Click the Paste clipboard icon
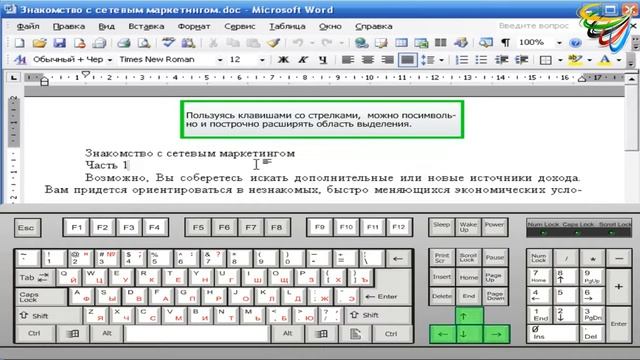This screenshot has height=360, width=640. pos(253,42)
